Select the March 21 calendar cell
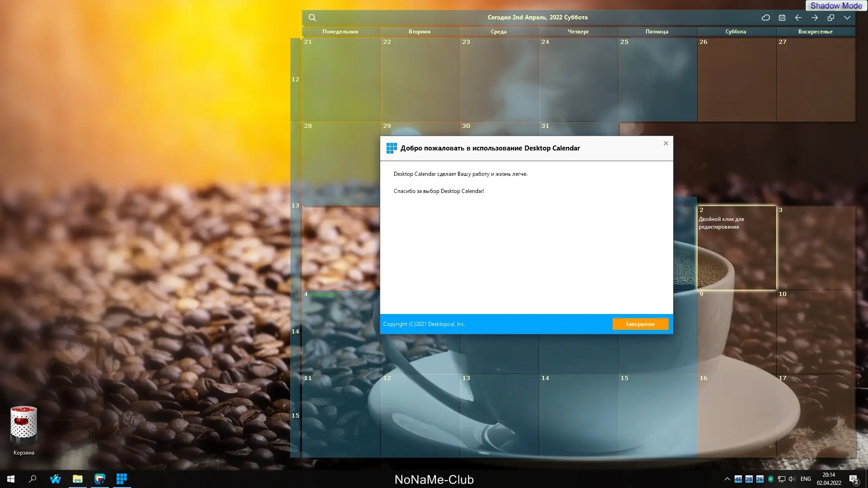The width and height of the screenshot is (868, 488). click(x=341, y=79)
